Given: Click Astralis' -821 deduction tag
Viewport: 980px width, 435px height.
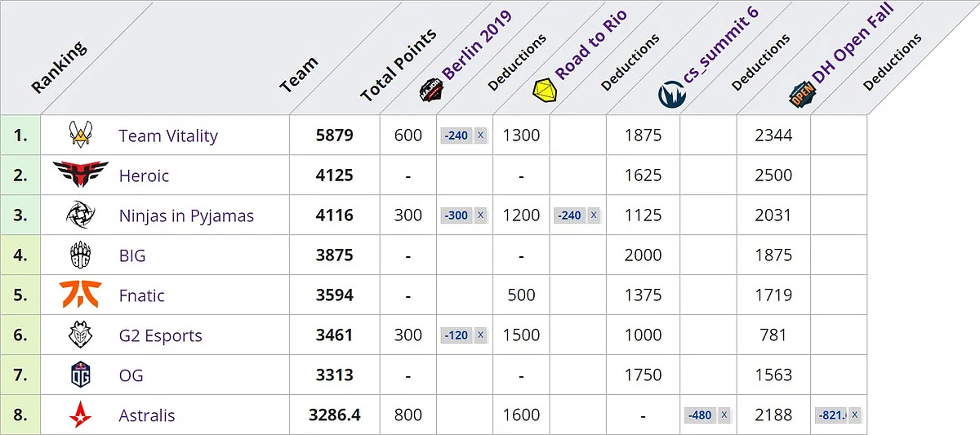Looking at the screenshot, I should [831, 415].
